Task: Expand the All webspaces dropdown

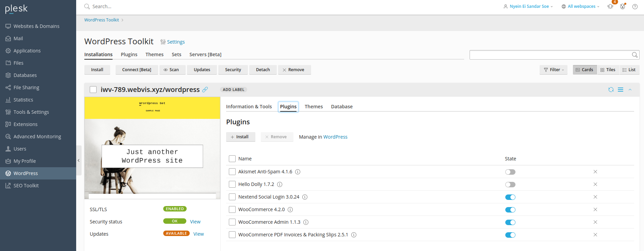Action: pos(581,6)
